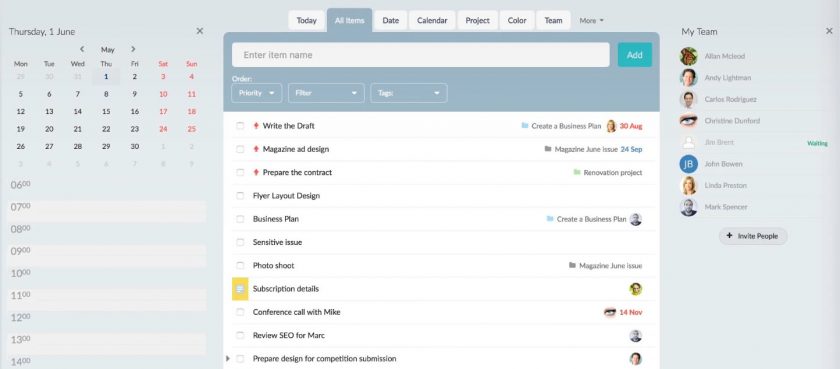Click Christine Dunford's eye avatar
Screen dimensions: 840x369
click(x=688, y=121)
